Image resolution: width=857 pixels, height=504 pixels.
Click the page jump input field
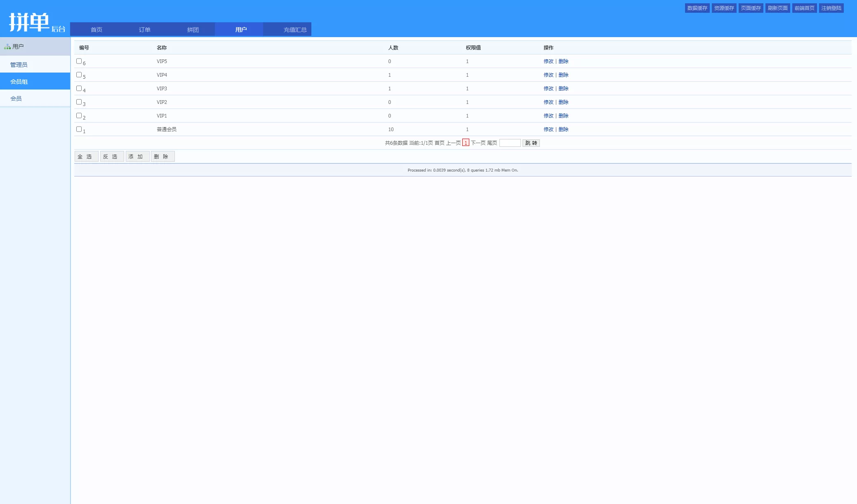point(510,143)
